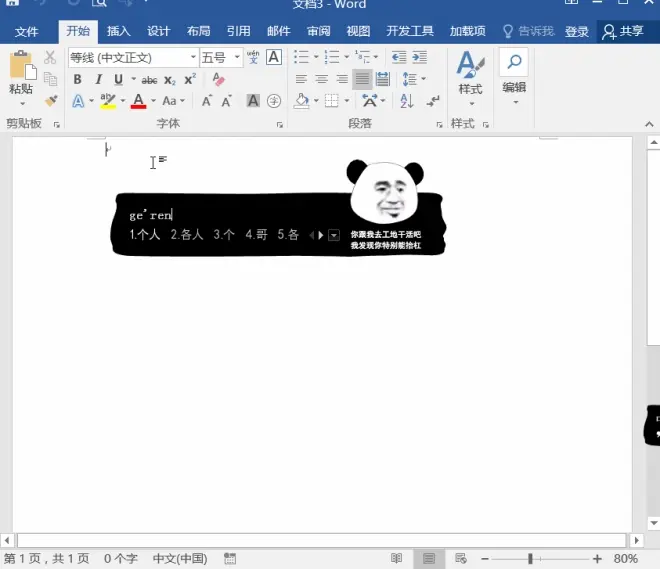Screen dimensions: 660x569
Task: Click the Cut scissors icon
Action: pos(50,57)
